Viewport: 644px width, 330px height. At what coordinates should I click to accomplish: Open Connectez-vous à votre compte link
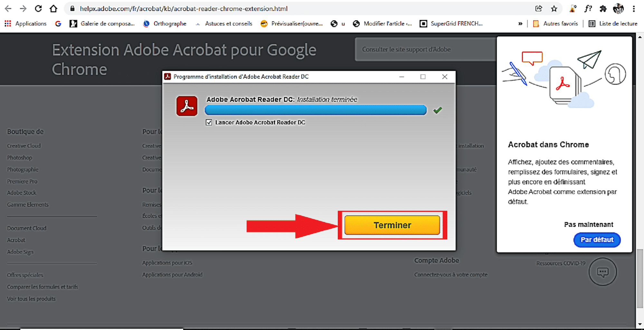451,275
